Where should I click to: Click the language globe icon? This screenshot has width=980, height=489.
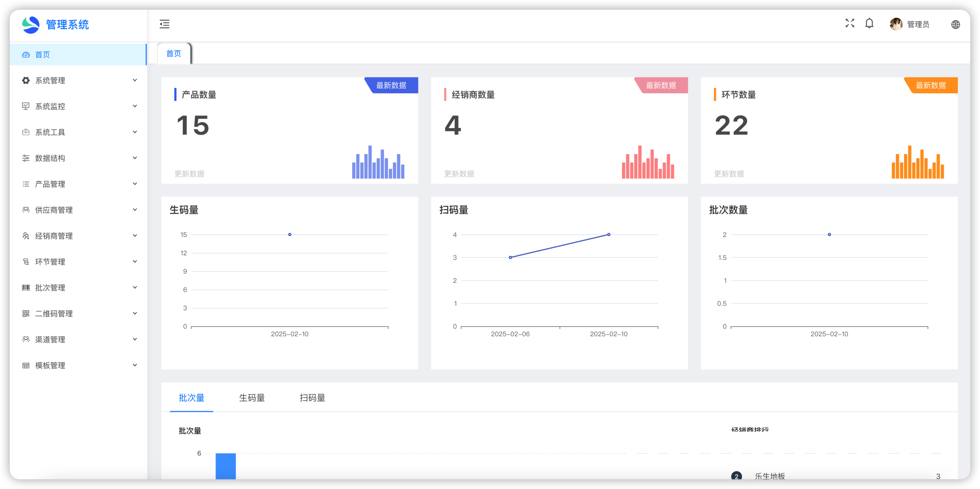point(955,25)
